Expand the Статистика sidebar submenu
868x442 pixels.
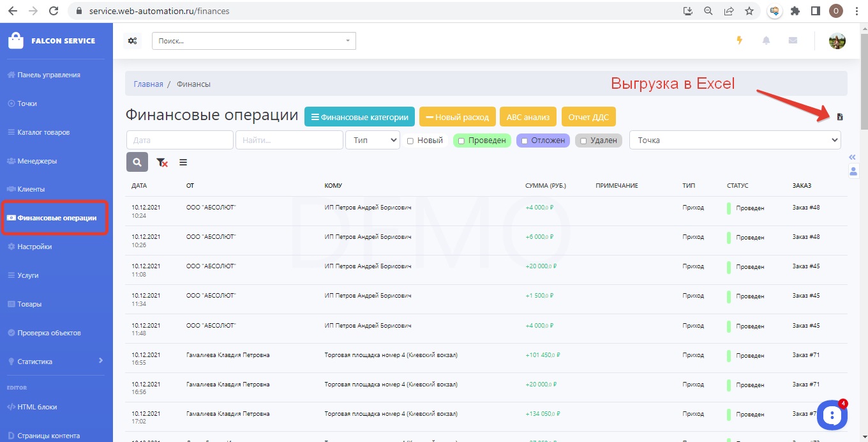[101, 361]
